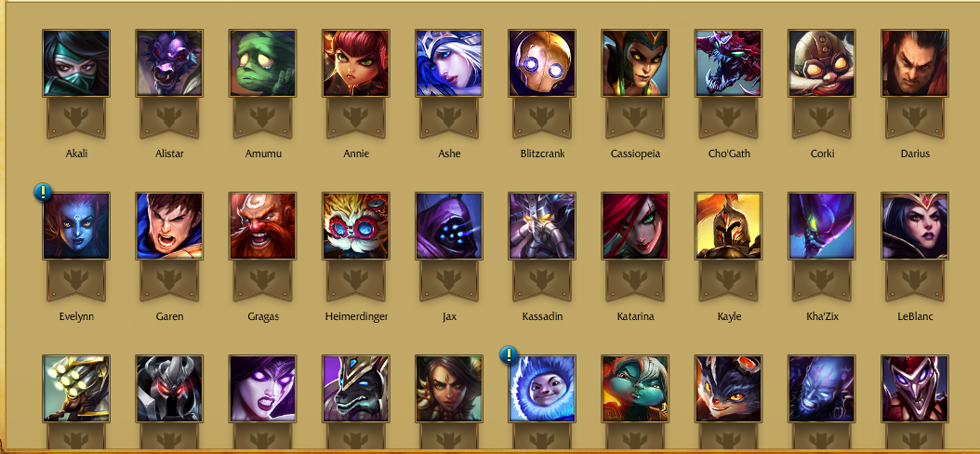Select the Kha'Zix portrait

(821, 226)
